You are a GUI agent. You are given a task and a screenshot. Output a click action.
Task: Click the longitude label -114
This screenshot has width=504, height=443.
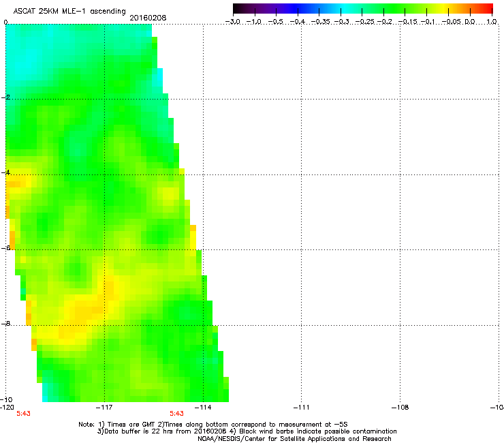click(x=203, y=408)
